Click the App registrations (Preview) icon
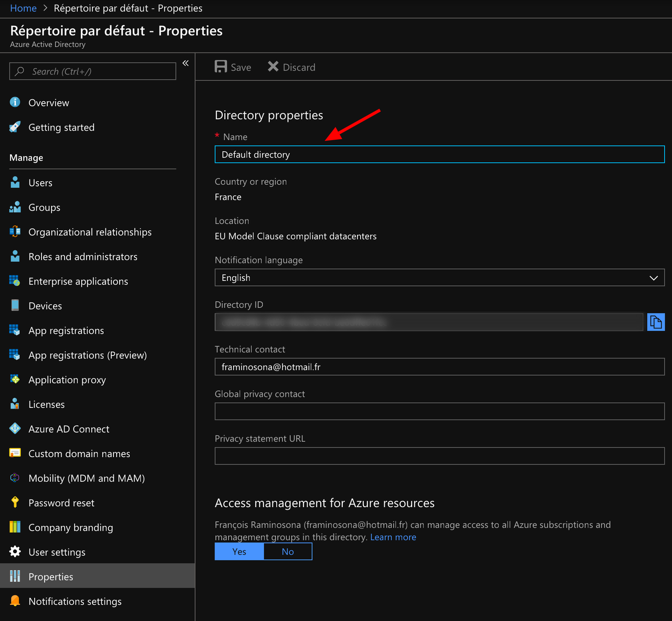672x621 pixels. click(15, 355)
